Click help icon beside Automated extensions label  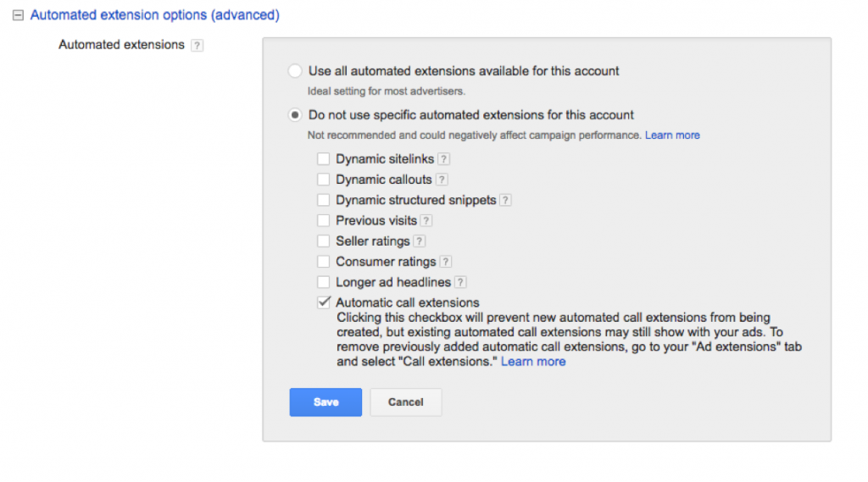click(197, 45)
